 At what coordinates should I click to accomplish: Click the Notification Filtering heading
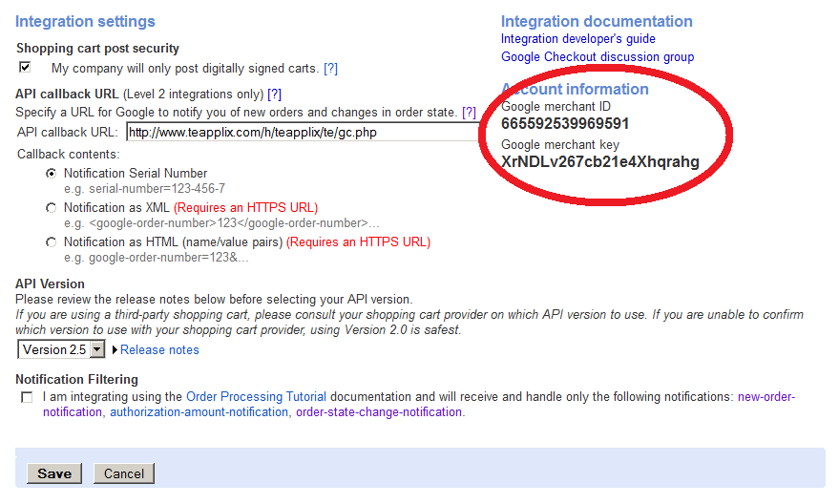click(76, 380)
